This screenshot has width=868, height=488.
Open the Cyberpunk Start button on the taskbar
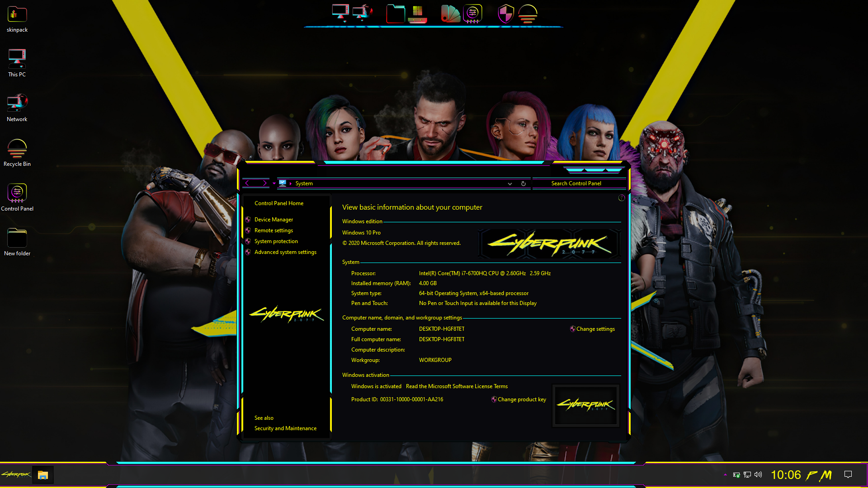(16, 475)
